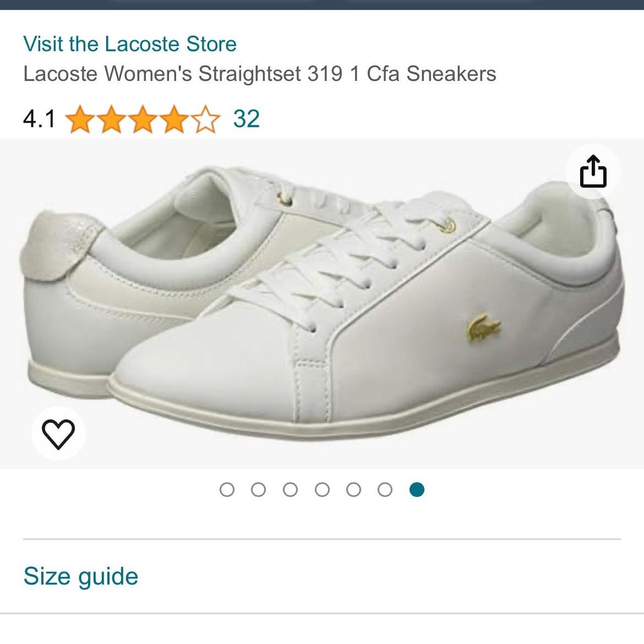The height and width of the screenshot is (644, 644).
Task: Select the third image carousel dot
Action: coord(290,490)
